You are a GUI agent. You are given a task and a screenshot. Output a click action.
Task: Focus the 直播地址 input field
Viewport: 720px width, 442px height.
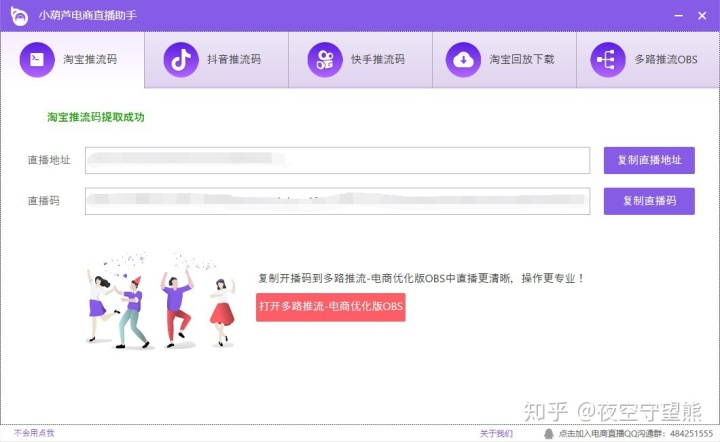tap(338, 160)
